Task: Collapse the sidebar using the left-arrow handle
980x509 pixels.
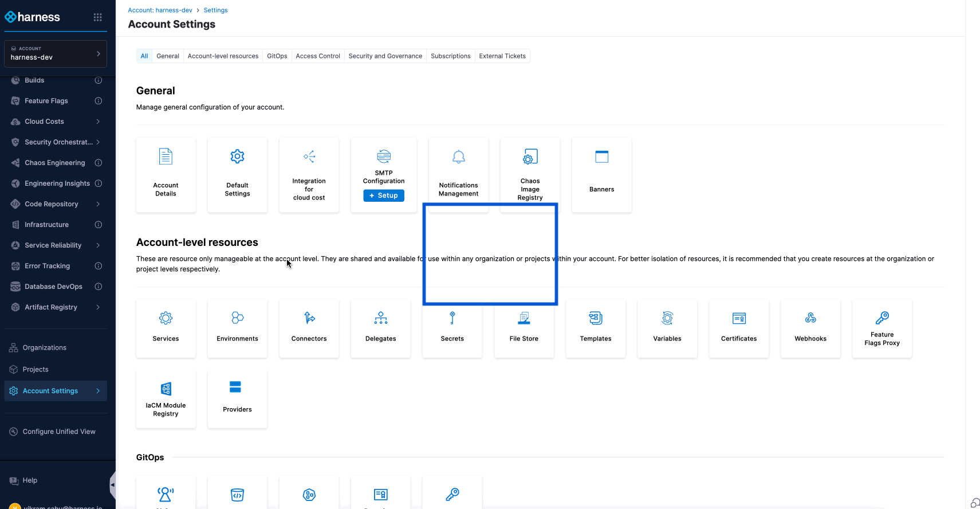Action: [x=112, y=485]
